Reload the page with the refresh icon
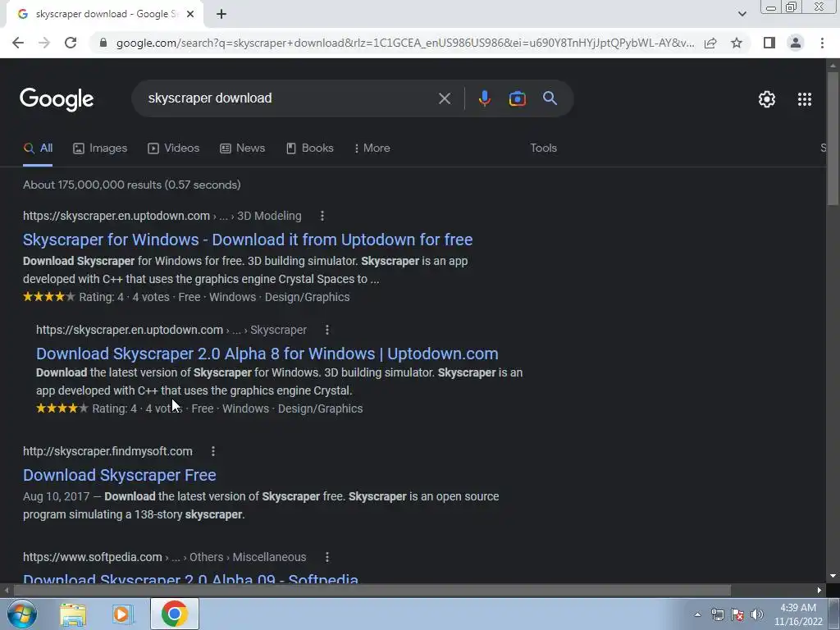 71,43
